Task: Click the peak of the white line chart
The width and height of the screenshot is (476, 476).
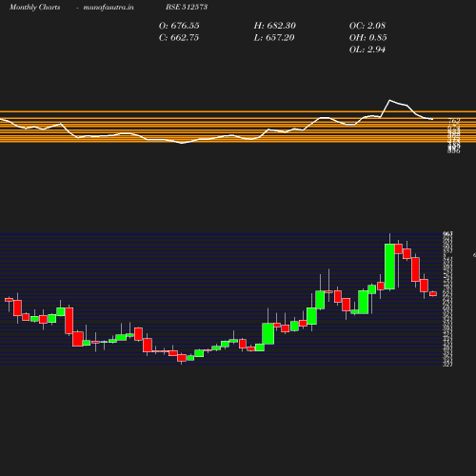Action: click(x=390, y=100)
